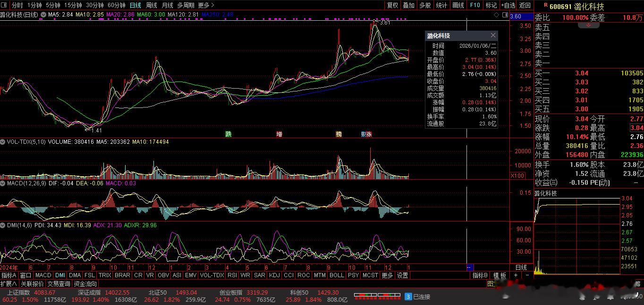The height and width of the screenshot is (305, 644).
Task: Click the diamond marker icon above price axis
Action: coord(496,15)
